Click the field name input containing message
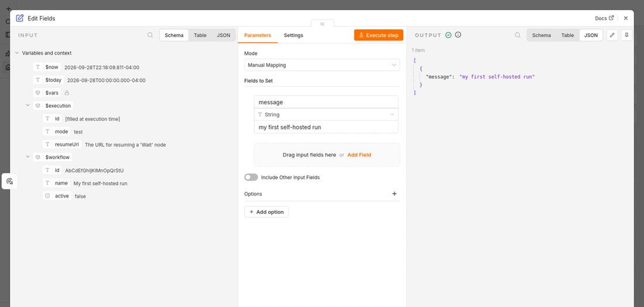The height and width of the screenshot is (307, 644). (326, 102)
